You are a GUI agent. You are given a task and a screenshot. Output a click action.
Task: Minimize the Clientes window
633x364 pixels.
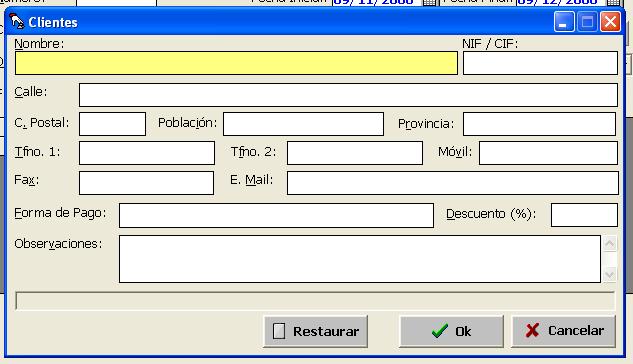point(564,21)
